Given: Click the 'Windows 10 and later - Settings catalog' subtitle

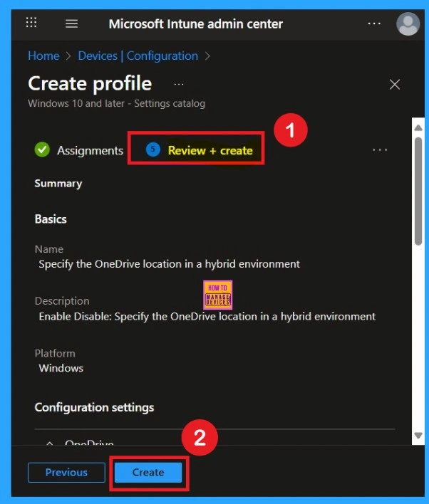Looking at the screenshot, I should pos(116,103).
